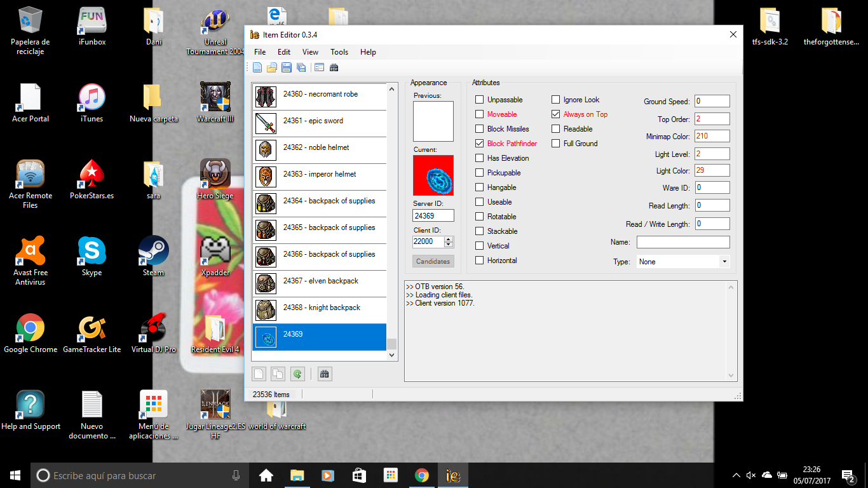Open iFunbox desktop shortcut
The height and width of the screenshot is (488, 868).
click(92, 26)
